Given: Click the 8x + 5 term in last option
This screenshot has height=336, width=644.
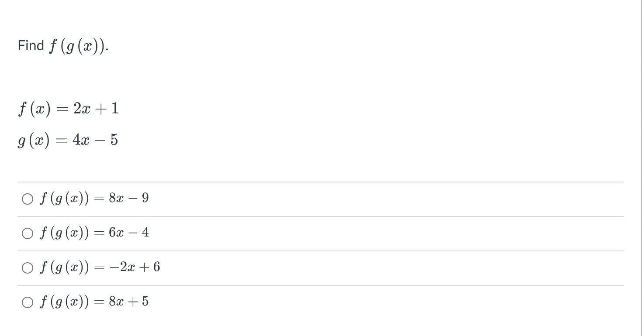Looking at the screenshot, I should tap(129, 302).
